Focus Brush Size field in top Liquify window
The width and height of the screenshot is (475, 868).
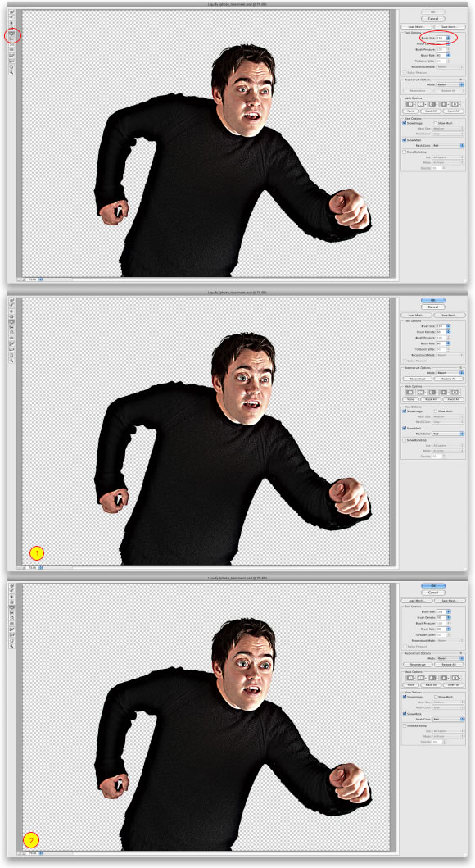pos(441,38)
